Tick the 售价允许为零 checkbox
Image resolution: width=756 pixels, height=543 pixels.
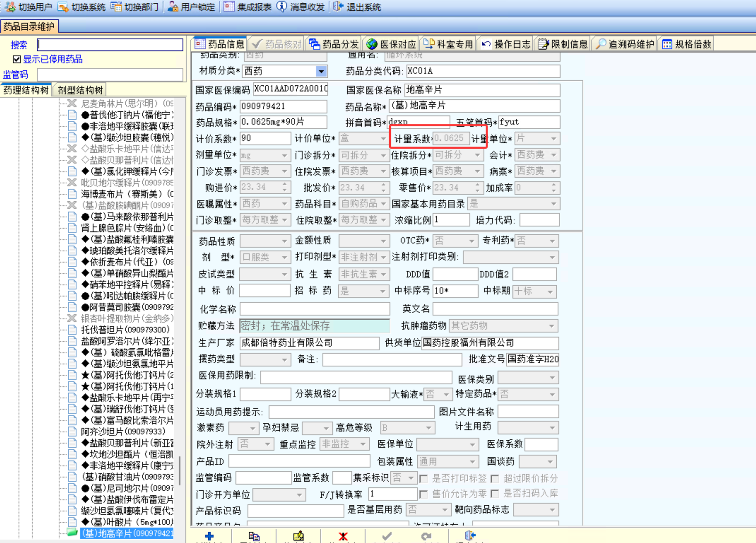(x=423, y=494)
